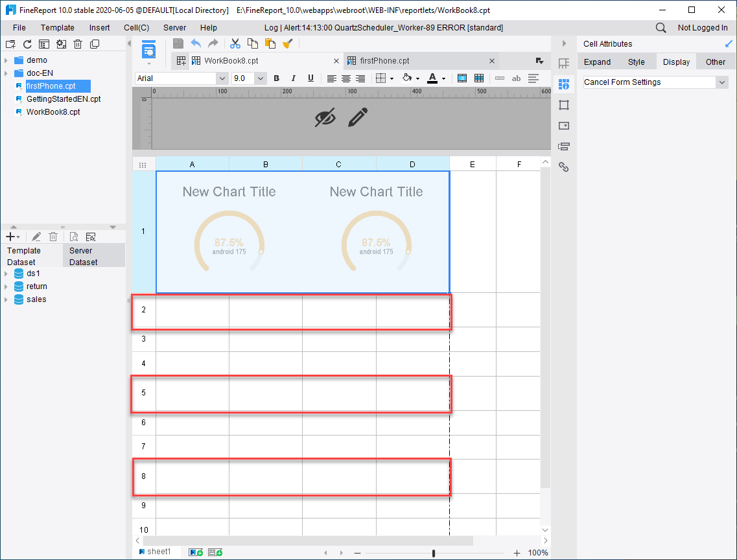Click the new folder icon in file panel
The height and width of the screenshot is (560, 737).
pos(10,44)
